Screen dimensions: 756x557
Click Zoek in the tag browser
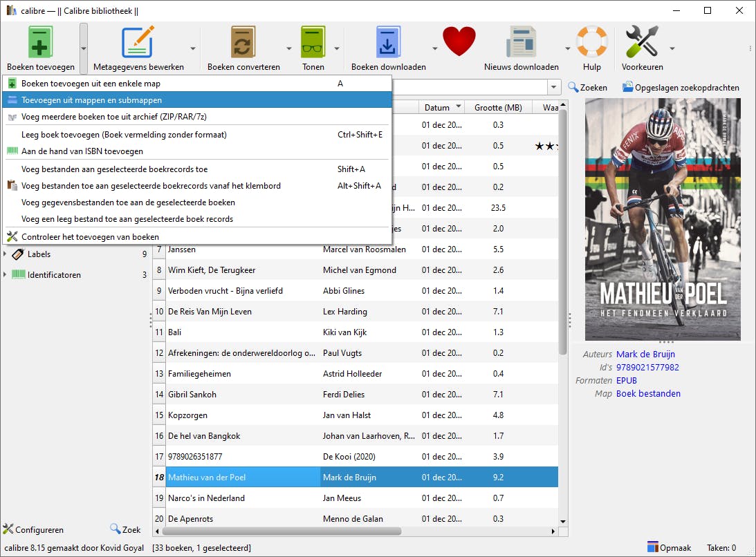[x=125, y=529]
